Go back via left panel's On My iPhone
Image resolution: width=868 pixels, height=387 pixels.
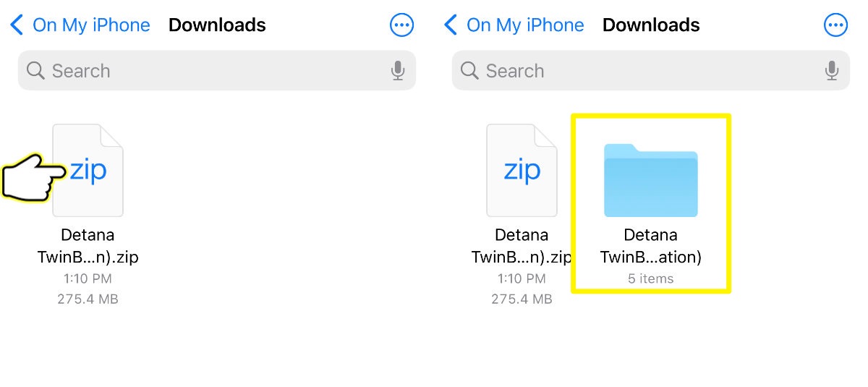point(91,25)
